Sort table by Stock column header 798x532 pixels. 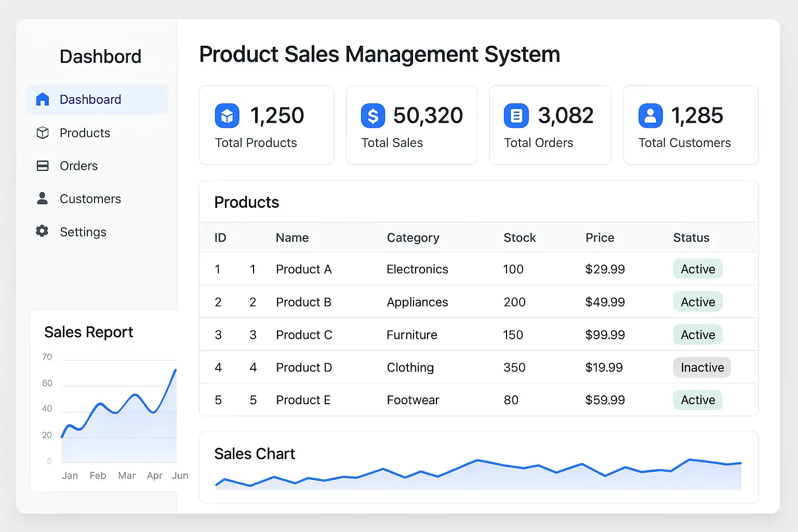point(520,238)
